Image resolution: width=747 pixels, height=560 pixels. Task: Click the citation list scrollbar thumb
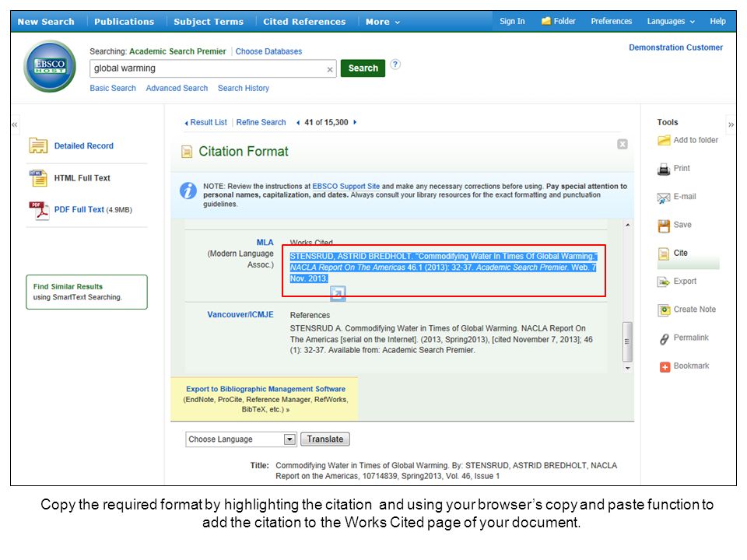coord(627,342)
